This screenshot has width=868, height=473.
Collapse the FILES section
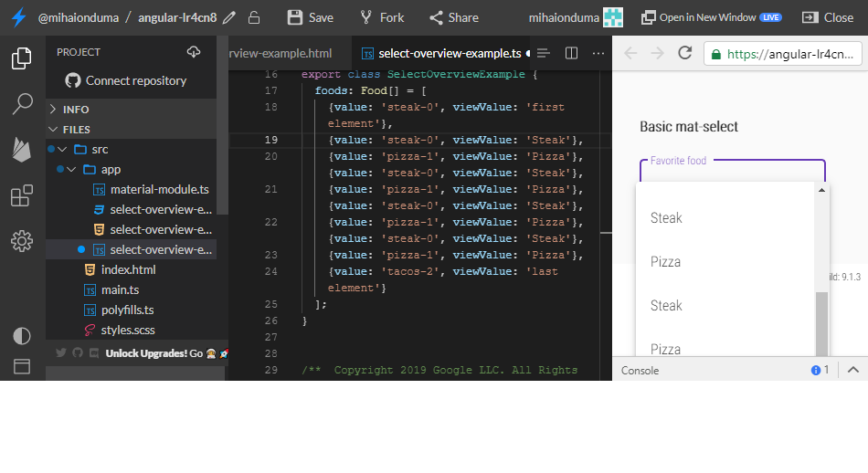tap(131, 130)
